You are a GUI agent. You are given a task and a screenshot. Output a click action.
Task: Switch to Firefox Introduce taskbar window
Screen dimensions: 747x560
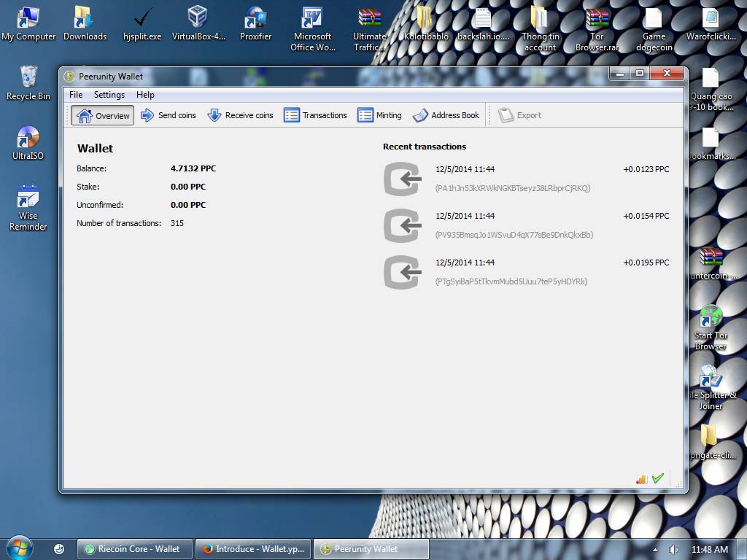point(255,549)
